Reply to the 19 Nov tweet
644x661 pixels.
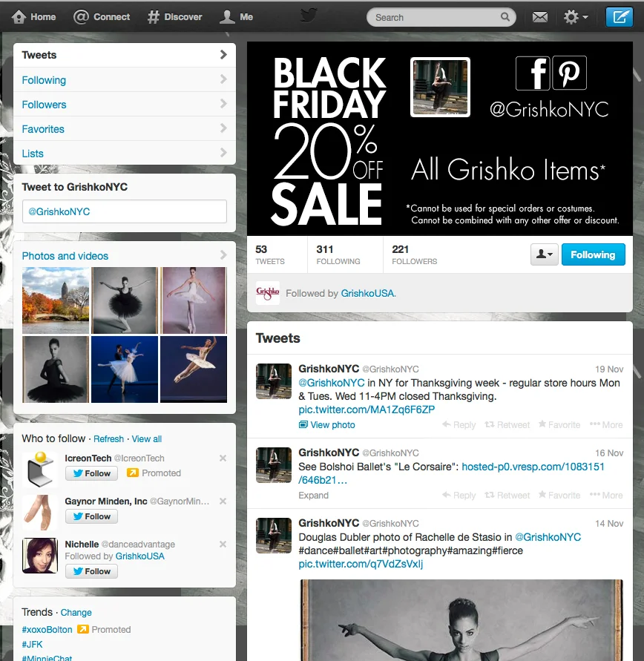(459, 424)
